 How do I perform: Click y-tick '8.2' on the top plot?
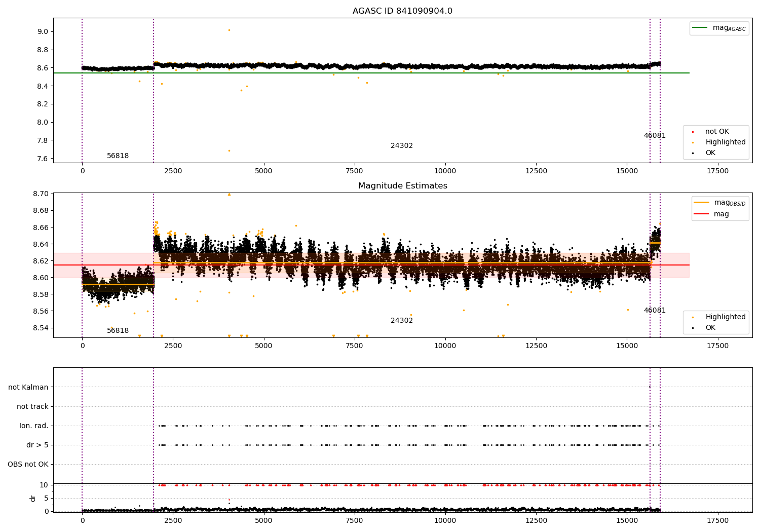pyautogui.click(x=43, y=104)
